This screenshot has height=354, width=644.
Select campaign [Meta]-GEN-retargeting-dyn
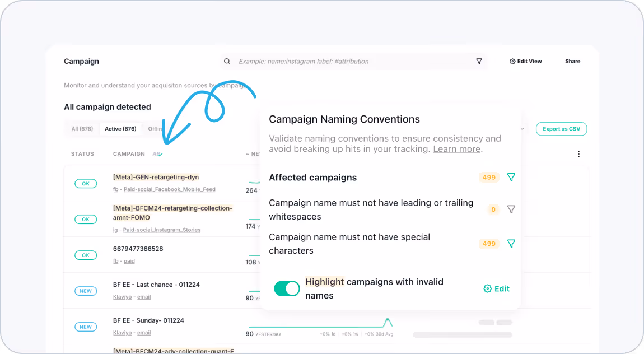click(156, 177)
